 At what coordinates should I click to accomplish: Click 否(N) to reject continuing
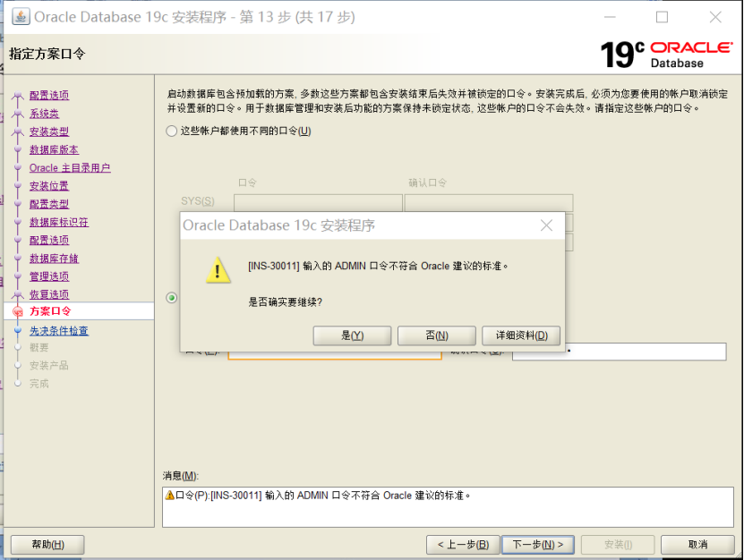tap(436, 335)
